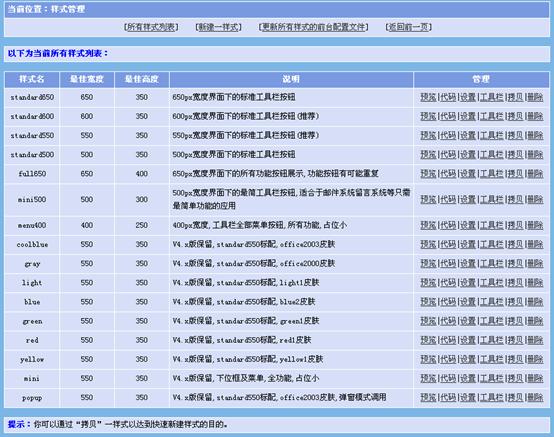
Task: Open 设置 for menu400 row
Action: (x=468, y=225)
